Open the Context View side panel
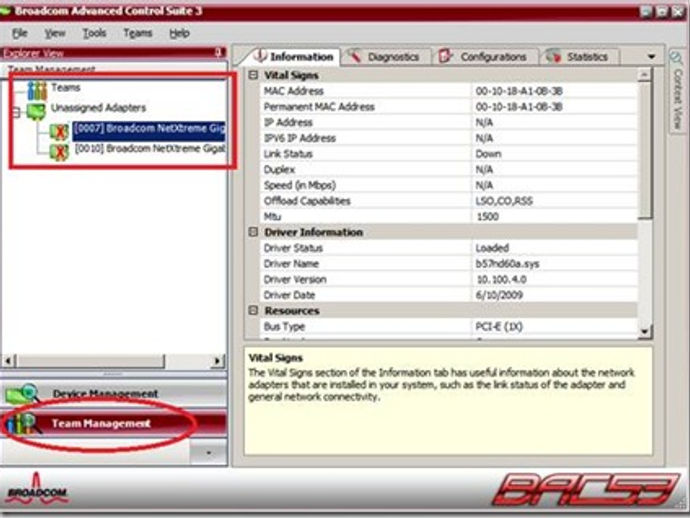 point(677,90)
